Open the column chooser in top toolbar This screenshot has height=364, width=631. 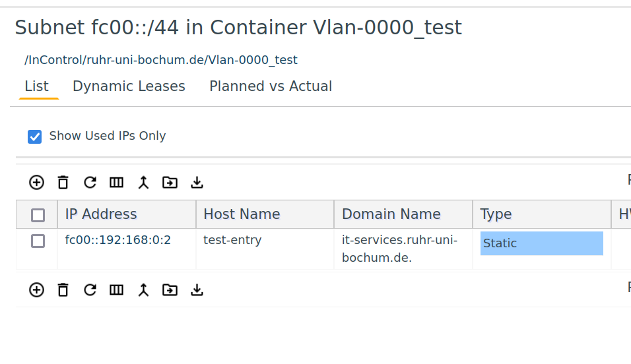117,183
